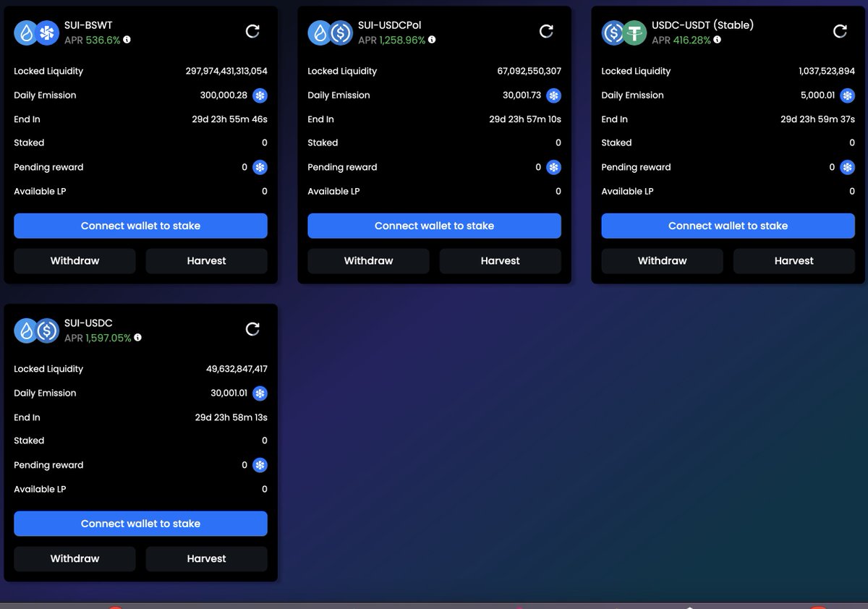Click locked liquidity value 297,974,431,313,054
Viewport: 868px width, 609px height.
(226, 71)
